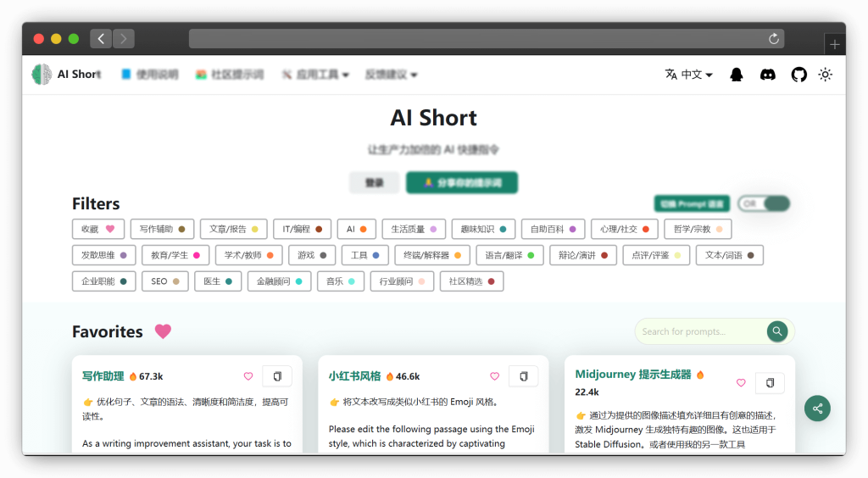Reload the page with the refresh icon

[774, 39]
